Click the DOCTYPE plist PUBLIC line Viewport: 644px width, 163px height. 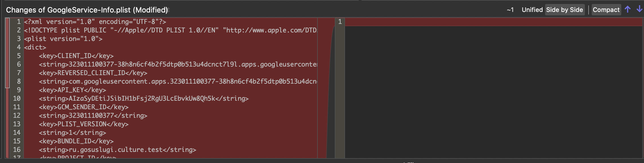click(x=171, y=30)
